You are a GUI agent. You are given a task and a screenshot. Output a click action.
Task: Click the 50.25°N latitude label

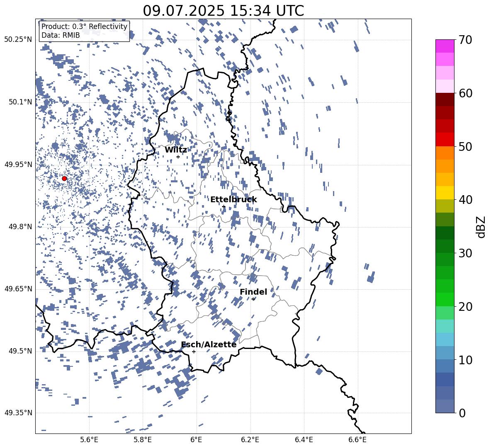(x=18, y=40)
